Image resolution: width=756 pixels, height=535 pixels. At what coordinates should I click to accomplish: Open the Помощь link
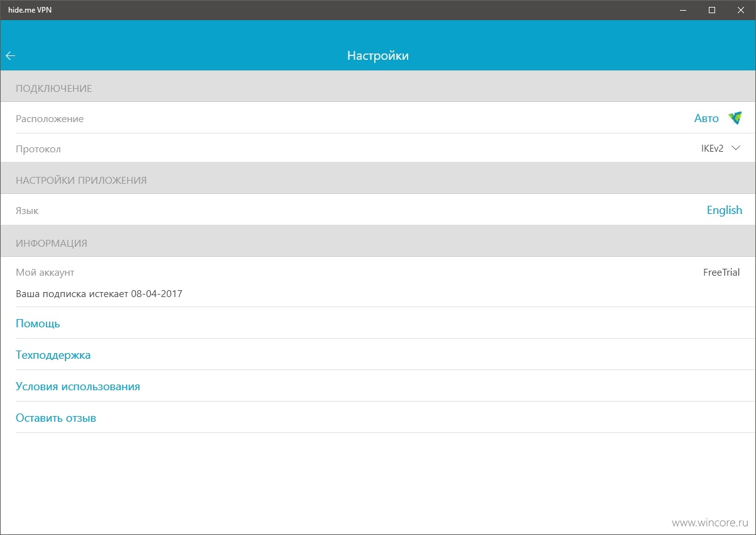[38, 324]
